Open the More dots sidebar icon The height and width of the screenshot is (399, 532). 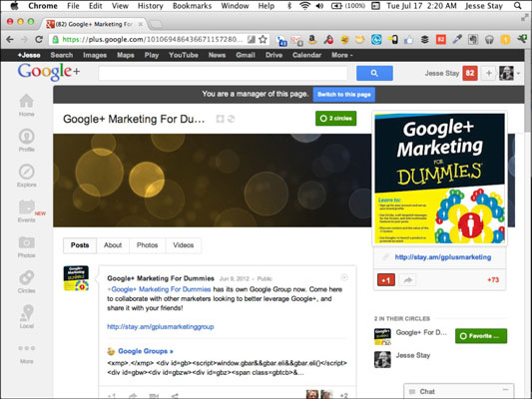pyautogui.click(x=27, y=348)
